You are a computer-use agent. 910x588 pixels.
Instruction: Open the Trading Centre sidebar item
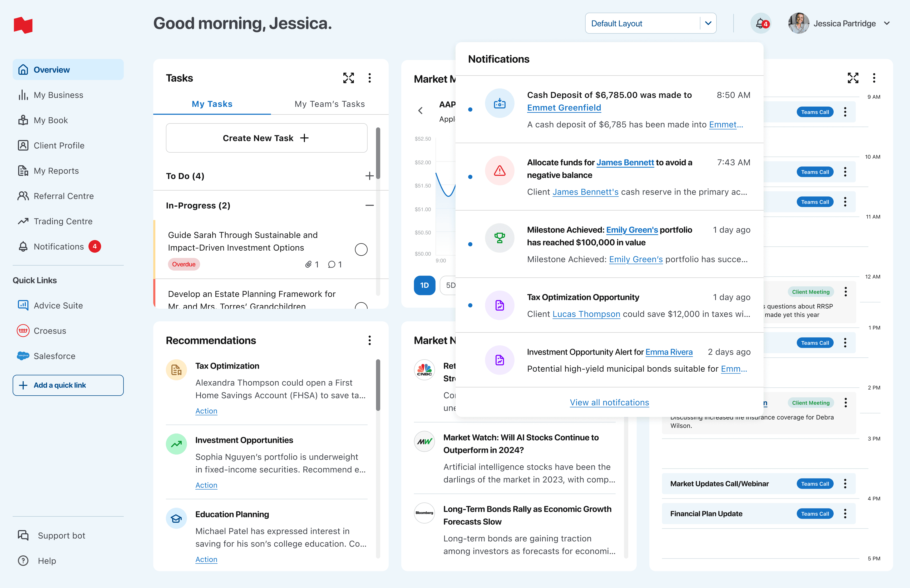63,221
